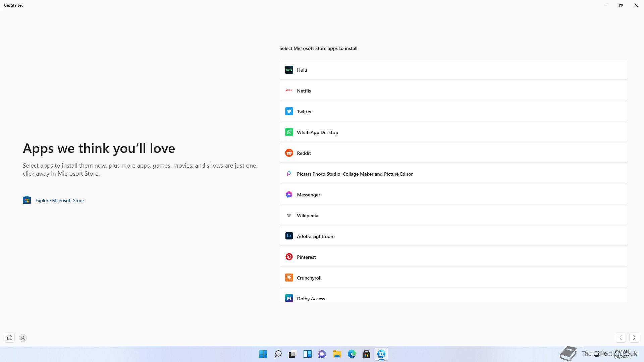Open the taskbar clock and date

tap(622, 354)
